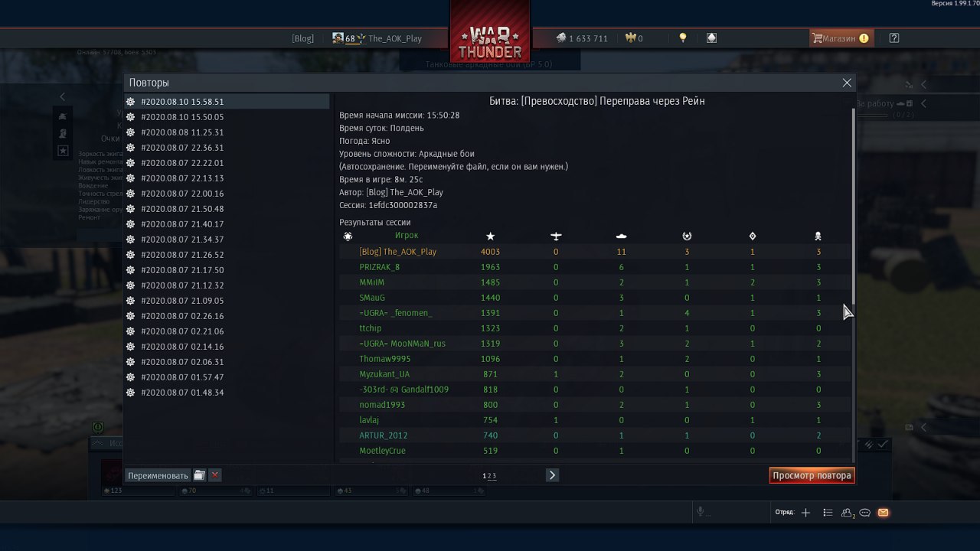Click the lightbulb hints icon

point(683,38)
